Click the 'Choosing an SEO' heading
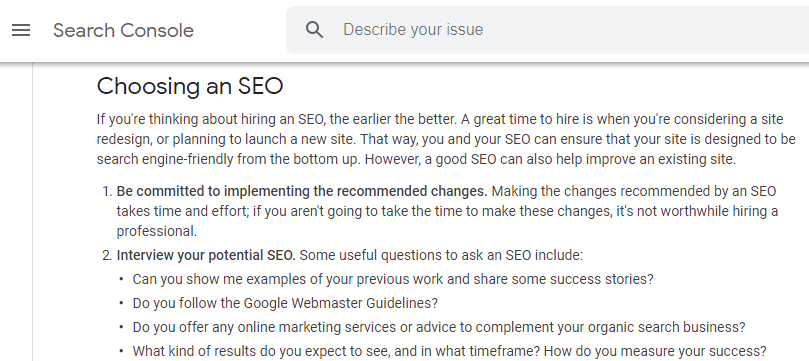 pyautogui.click(x=190, y=86)
